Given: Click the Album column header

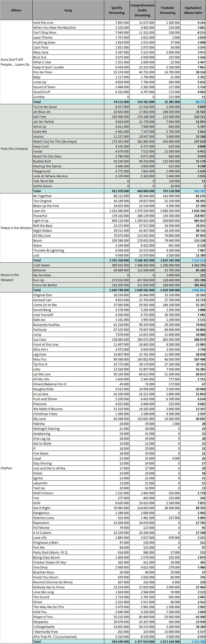Looking at the screenshot, I should point(16,10).
